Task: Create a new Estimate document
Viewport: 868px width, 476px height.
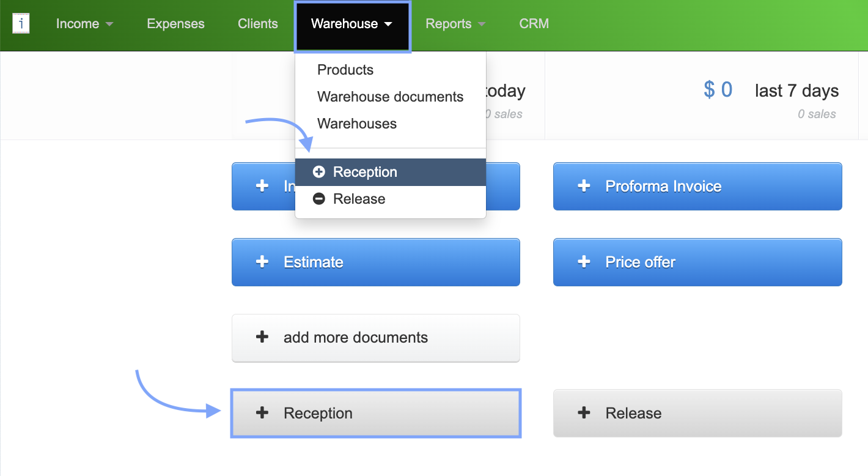Action: 375,262
